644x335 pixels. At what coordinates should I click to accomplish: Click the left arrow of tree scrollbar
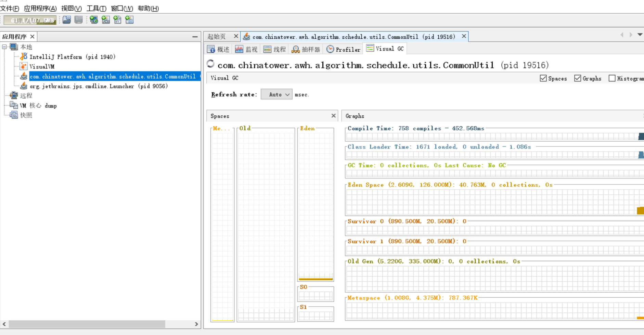pyautogui.click(x=4, y=324)
